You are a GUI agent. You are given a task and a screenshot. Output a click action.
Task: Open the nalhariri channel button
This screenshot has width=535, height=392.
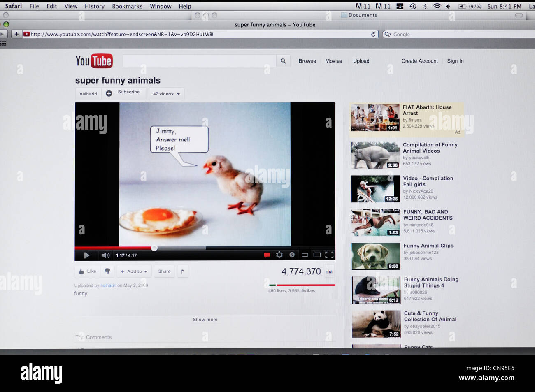tap(88, 94)
